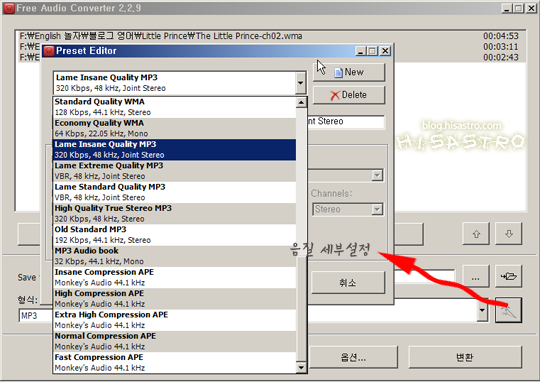Screen dimensions: 540x382
Task: Select Fast Compression APE preset
Action: pos(175,363)
